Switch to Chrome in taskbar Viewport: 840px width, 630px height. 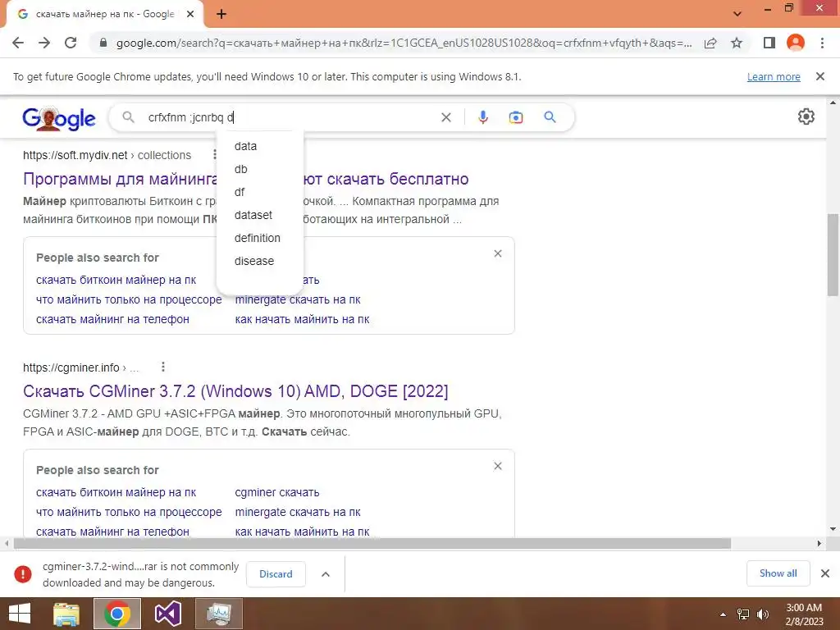[x=116, y=614]
